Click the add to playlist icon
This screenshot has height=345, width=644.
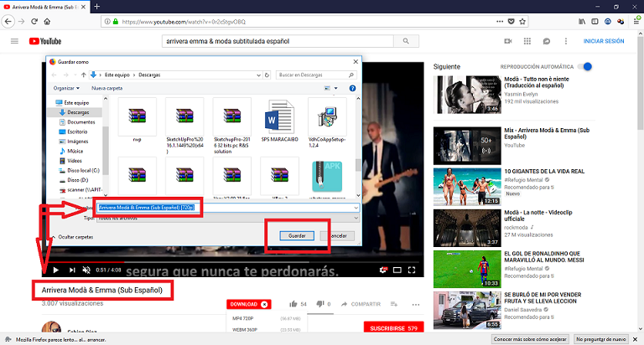[394, 304]
